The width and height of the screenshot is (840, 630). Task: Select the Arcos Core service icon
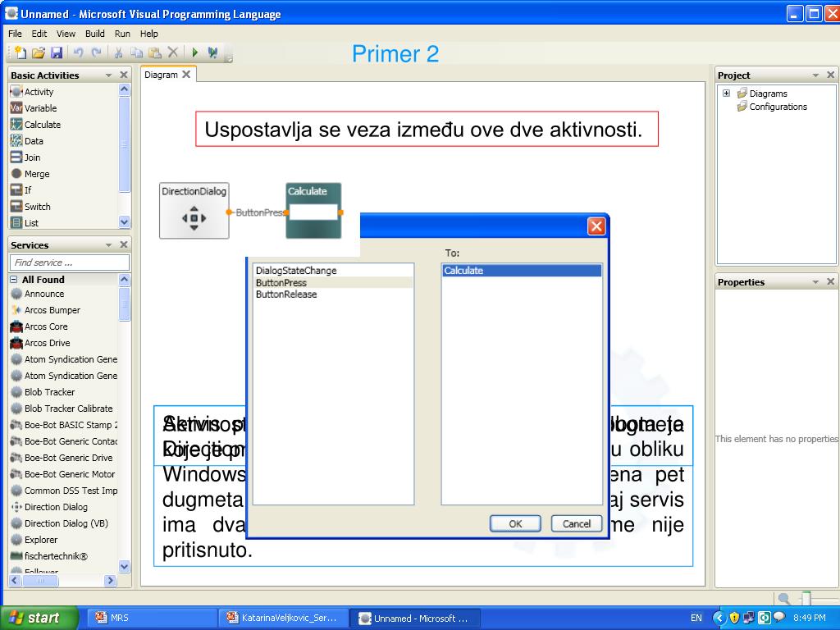click(x=16, y=326)
